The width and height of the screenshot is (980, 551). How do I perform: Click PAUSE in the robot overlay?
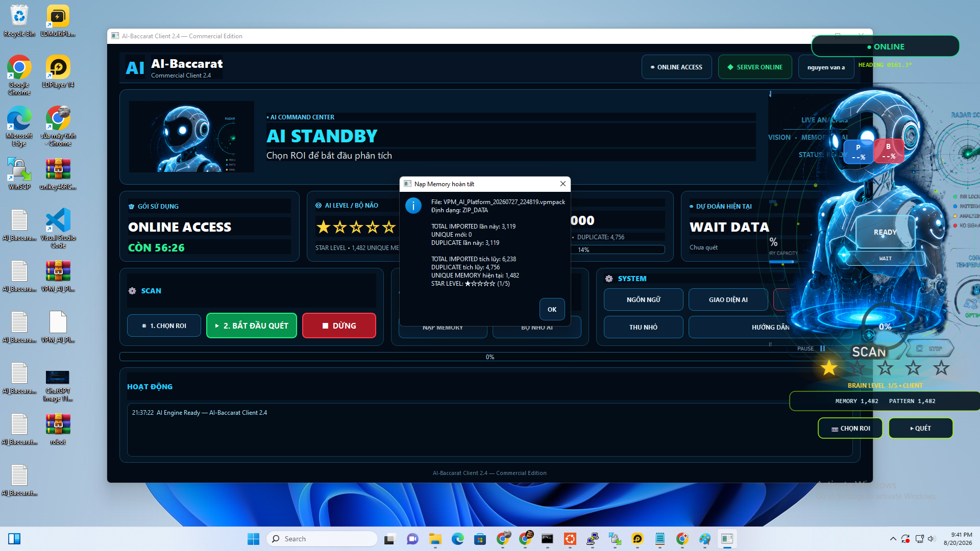click(x=811, y=348)
